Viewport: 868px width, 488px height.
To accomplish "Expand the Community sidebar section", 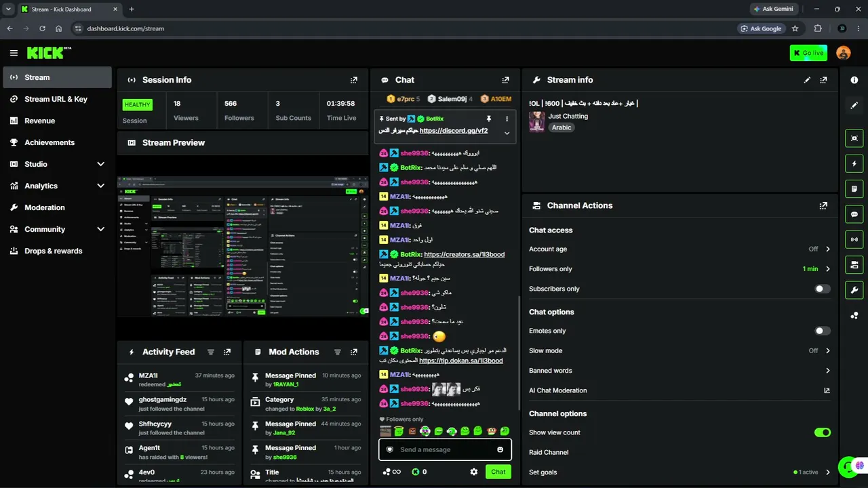I will [101, 229].
